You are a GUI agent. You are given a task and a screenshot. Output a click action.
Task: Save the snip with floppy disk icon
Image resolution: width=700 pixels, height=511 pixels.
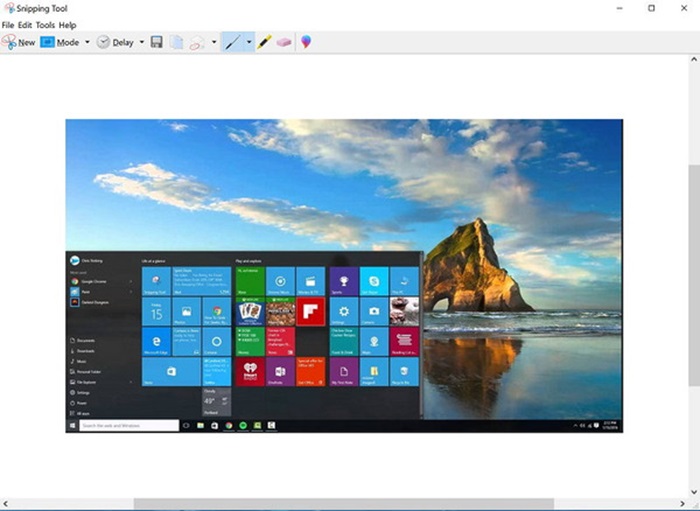(157, 42)
